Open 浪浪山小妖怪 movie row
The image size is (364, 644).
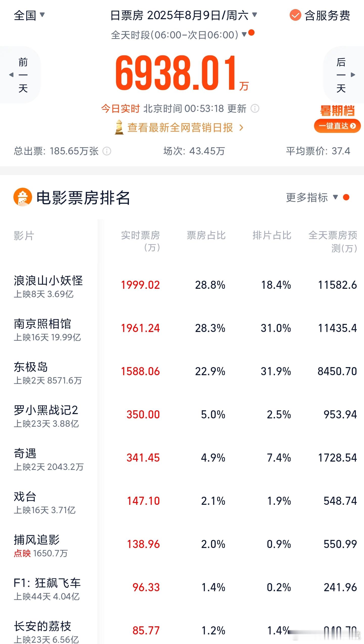(182, 285)
